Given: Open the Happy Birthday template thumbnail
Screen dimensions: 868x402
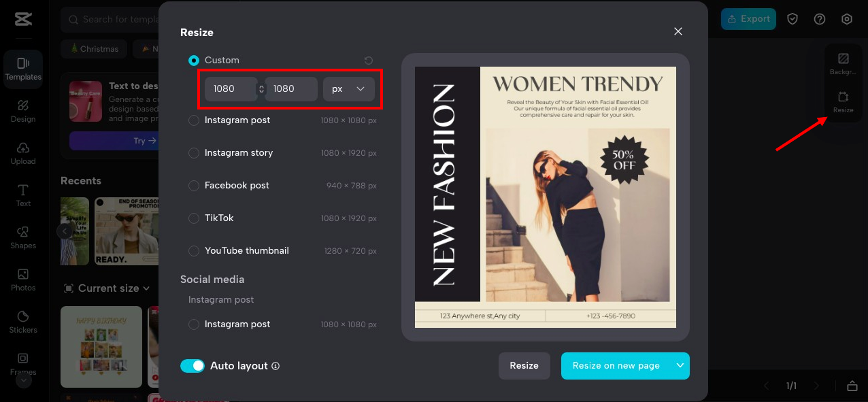Looking at the screenshot, I should tap(101, 347).
